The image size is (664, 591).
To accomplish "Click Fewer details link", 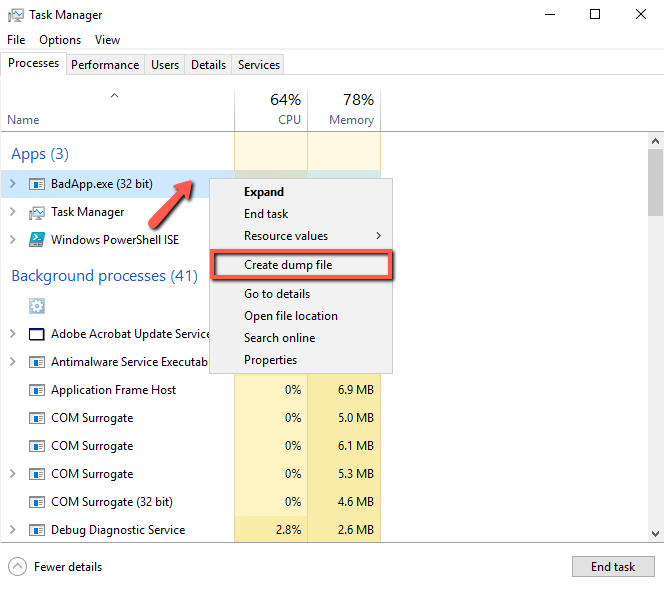I will coord(68,567).
